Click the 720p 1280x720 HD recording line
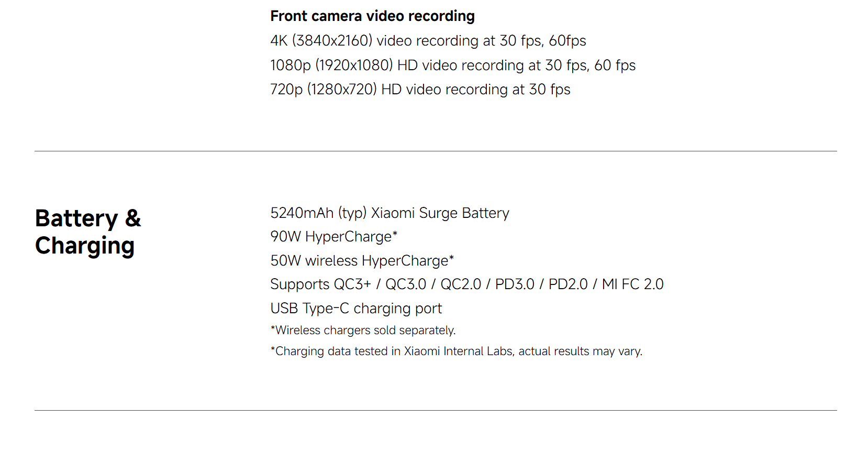 pos(420,90)
